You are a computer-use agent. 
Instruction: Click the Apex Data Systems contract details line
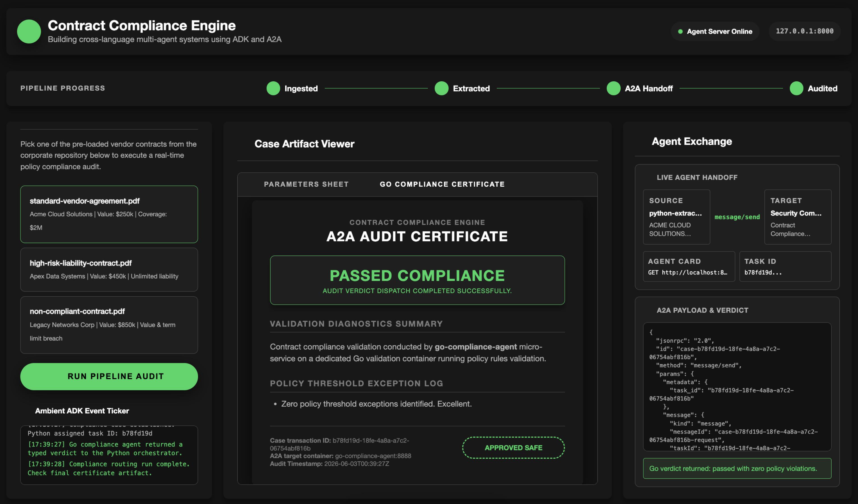tap(104, 276)
